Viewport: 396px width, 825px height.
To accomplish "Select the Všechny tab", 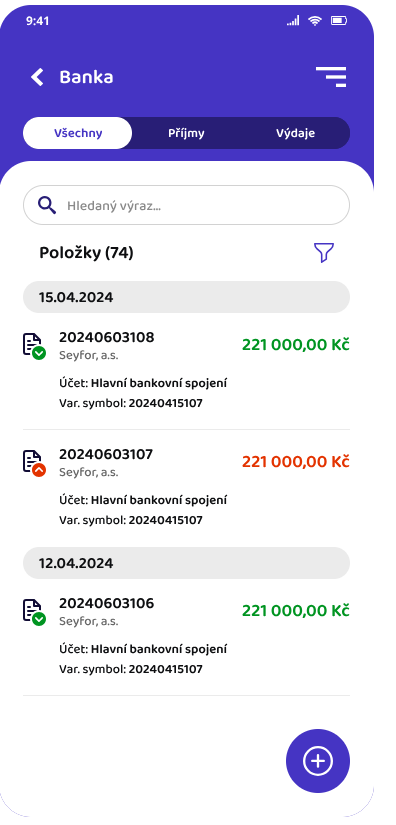I will 78,133.
